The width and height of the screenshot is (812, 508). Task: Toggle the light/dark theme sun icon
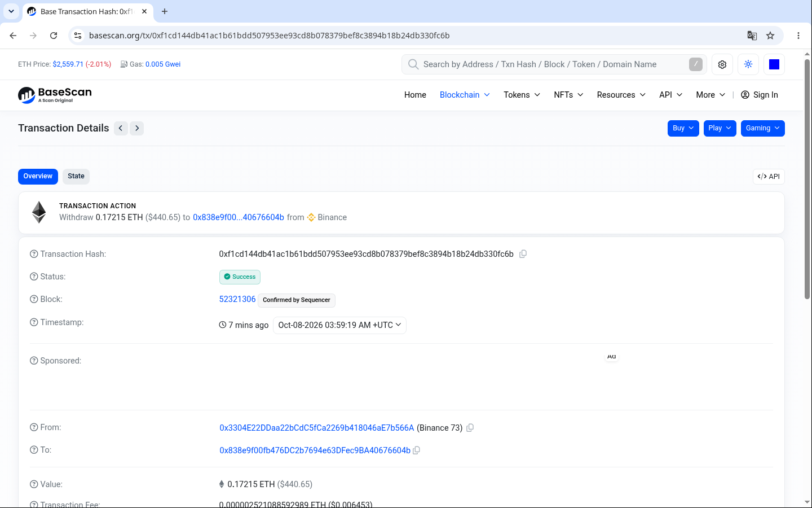[x=748, y=64]
